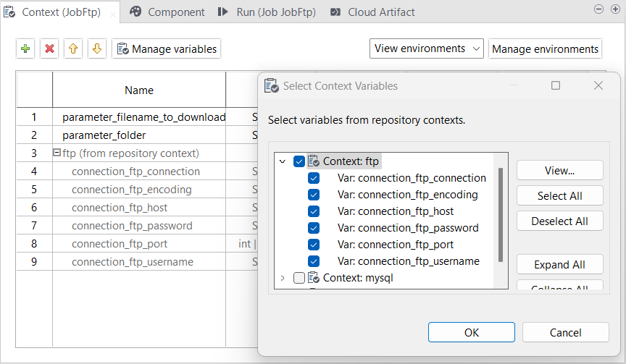Move variable down with yellow down arrow
The width and height of the screenshot is (626, 364).
97,49
